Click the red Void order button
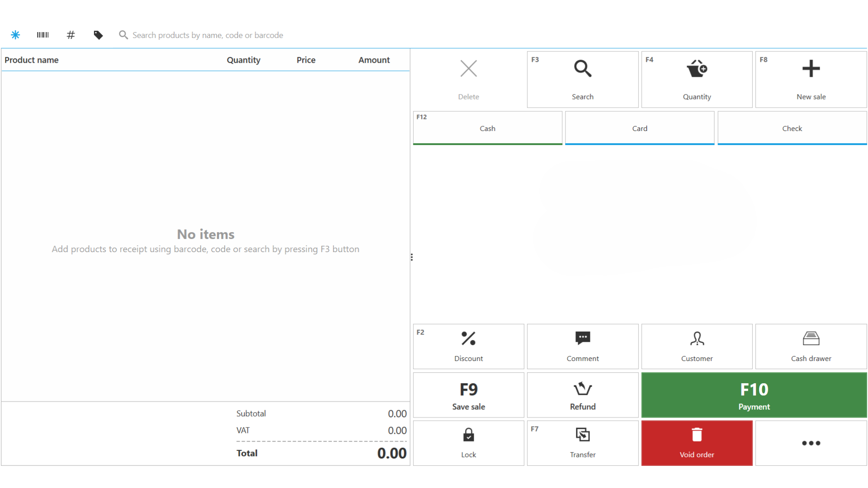Image resolution: width=868 pixels, height=488 pixels. coord(697,443)
